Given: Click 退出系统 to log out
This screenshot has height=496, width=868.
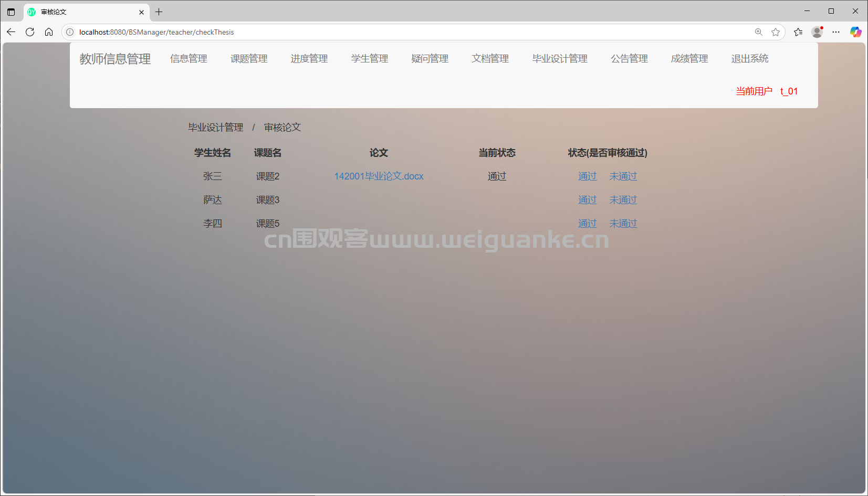Looking at the screenshot, I should [x=750, y=59].
